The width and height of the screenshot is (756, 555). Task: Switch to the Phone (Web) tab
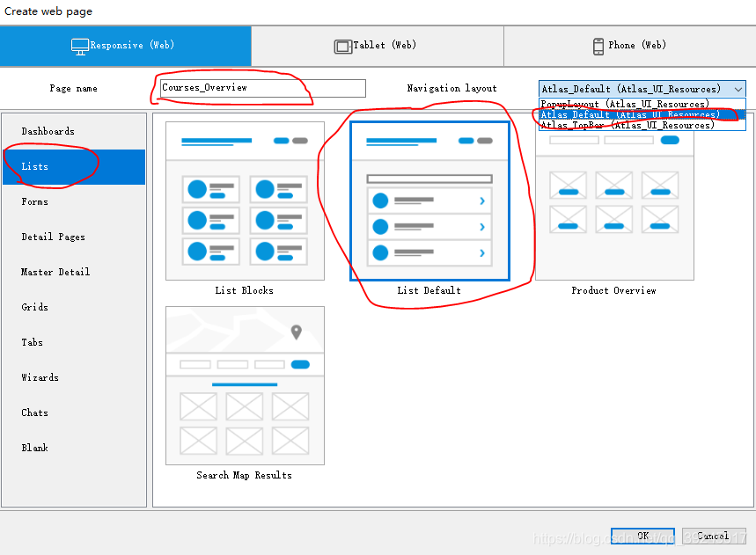[x=628, y=46]
